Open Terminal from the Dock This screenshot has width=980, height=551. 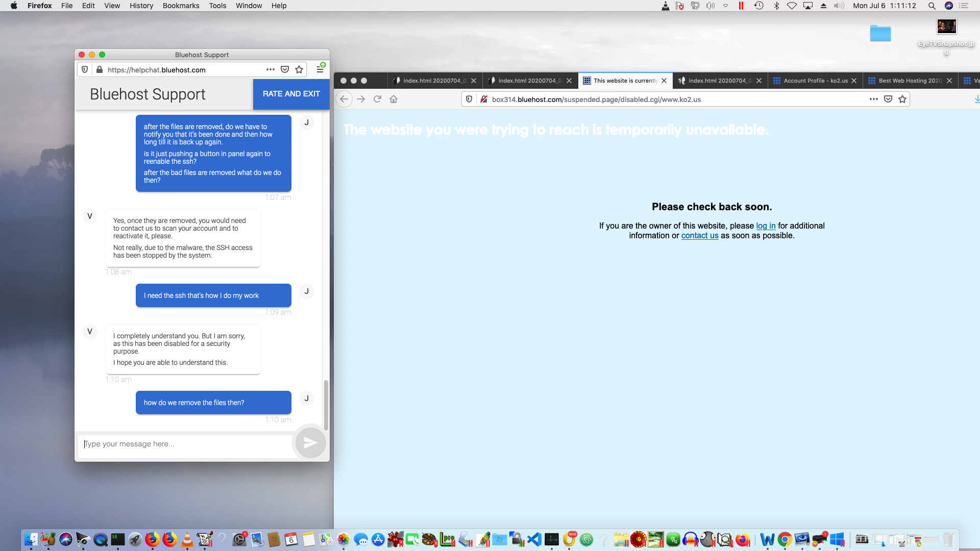(118, 539)
